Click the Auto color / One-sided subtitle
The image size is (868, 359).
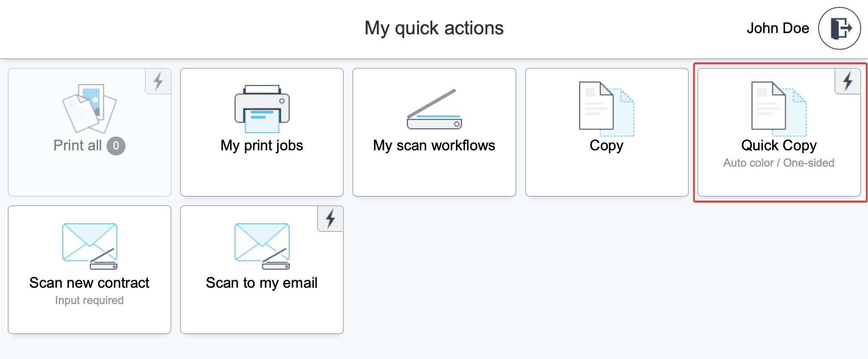pos(779,163)
